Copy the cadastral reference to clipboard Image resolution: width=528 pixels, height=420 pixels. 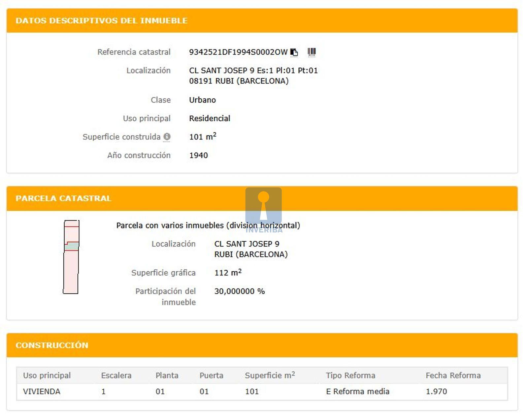pos(294,52)
